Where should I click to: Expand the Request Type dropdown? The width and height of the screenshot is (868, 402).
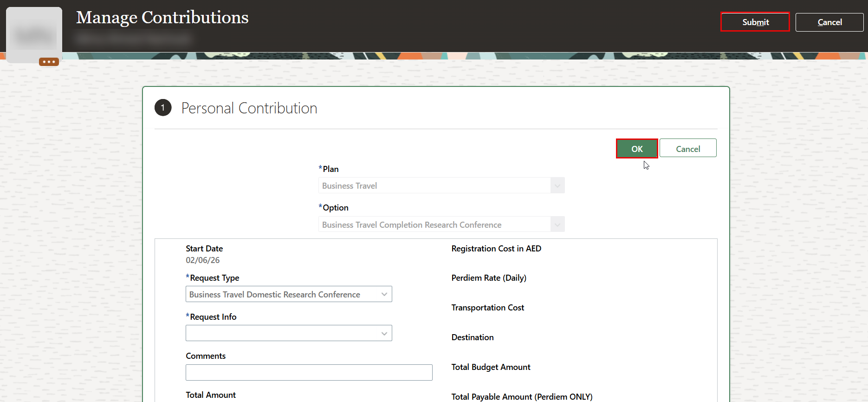pyautogui.click(x=289, y=294)
